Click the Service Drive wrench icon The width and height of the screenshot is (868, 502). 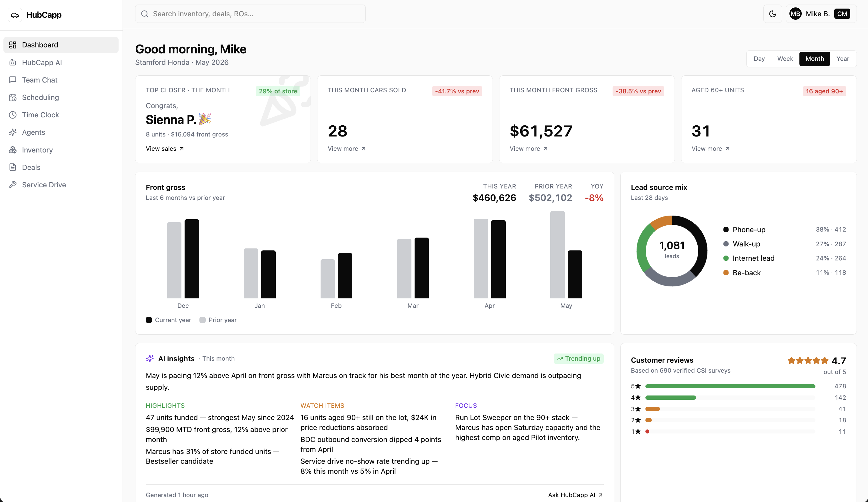pos(13,184)
